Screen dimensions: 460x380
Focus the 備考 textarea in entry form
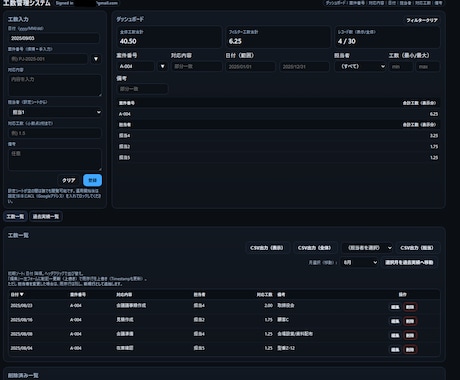coord(55,160)
